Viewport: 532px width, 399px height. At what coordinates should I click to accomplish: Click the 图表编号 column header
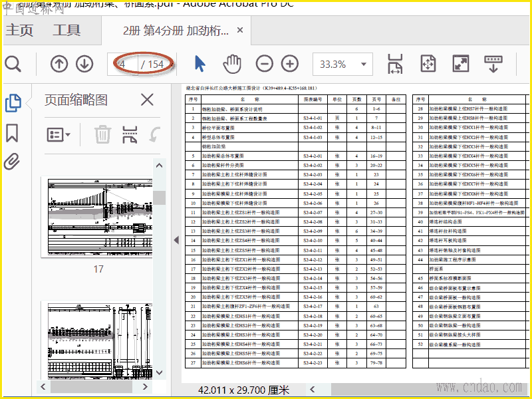pyautogui.click(x=313, y=99)
